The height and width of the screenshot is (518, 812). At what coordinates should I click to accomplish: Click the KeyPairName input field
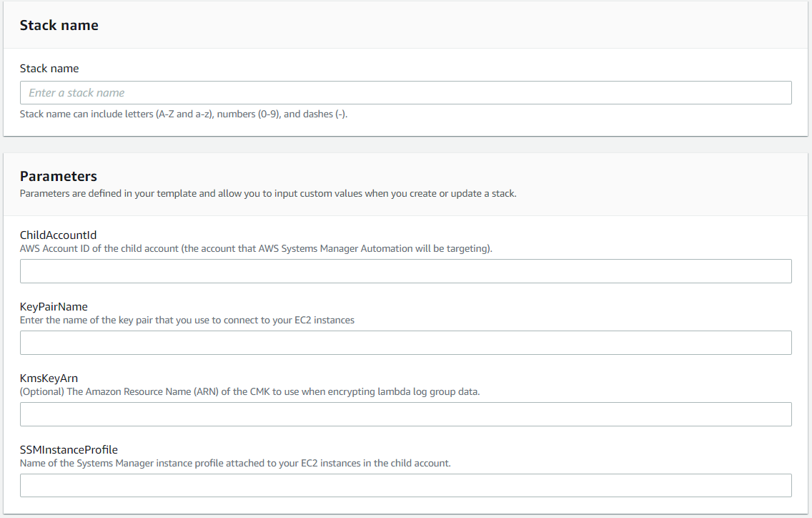tap(406, 343)
